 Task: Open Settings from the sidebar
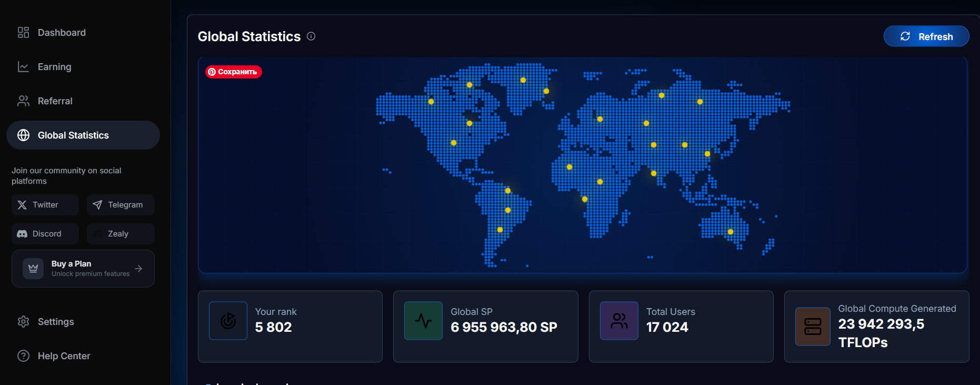[55, 322]
